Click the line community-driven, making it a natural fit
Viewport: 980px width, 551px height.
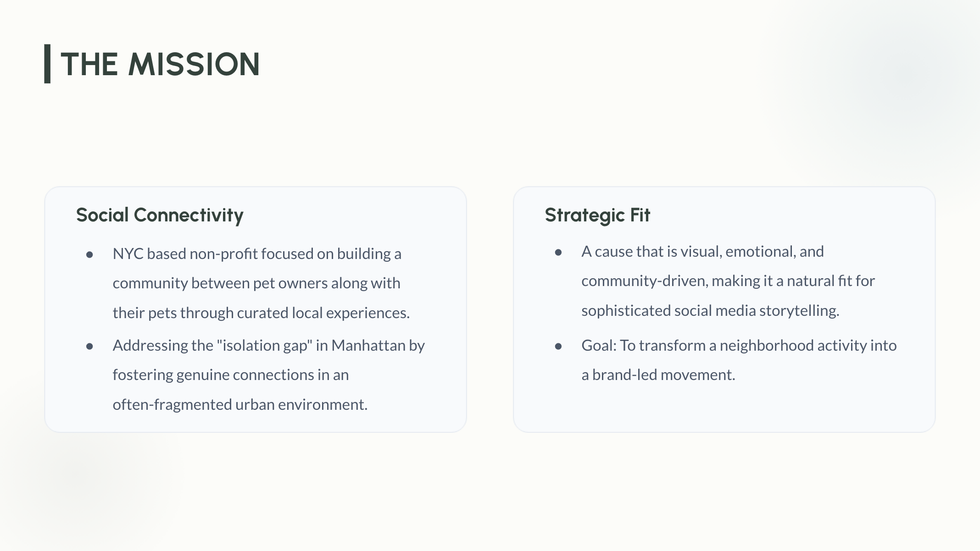pos(728,281)
